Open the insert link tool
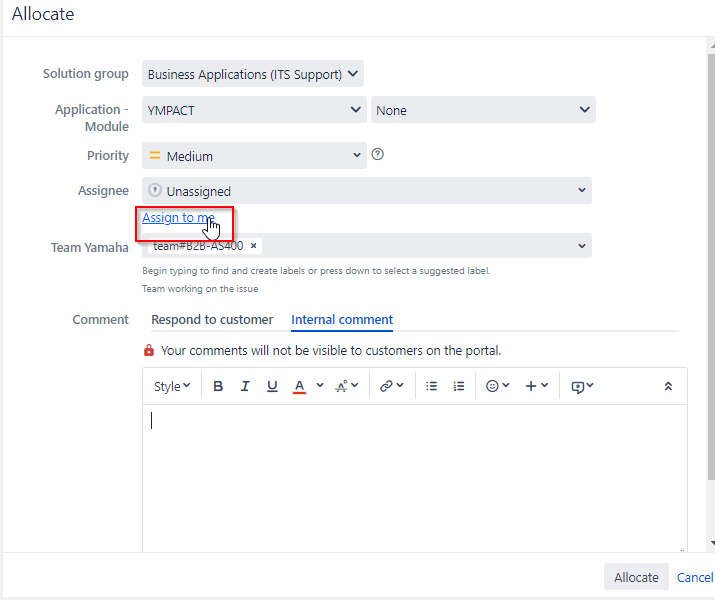Image resolution: width=715 pixels, height=600 pixels. click(x=386, y=386)
